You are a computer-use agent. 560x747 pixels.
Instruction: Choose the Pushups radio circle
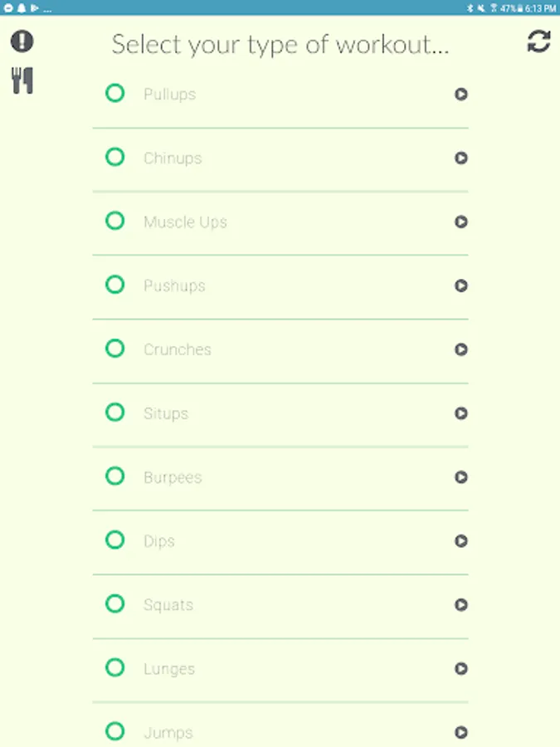(115, 285)
